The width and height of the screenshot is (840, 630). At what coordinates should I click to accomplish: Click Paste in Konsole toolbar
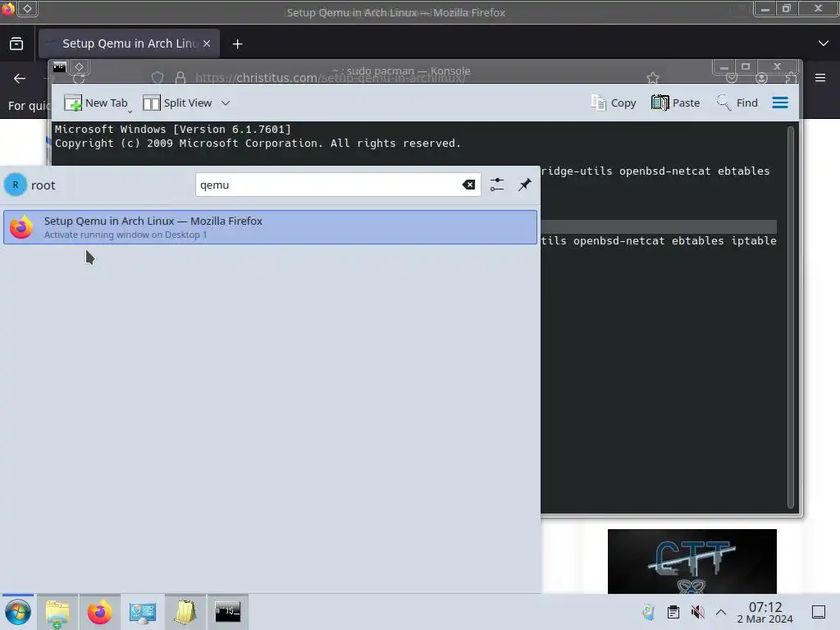point(676,103)
